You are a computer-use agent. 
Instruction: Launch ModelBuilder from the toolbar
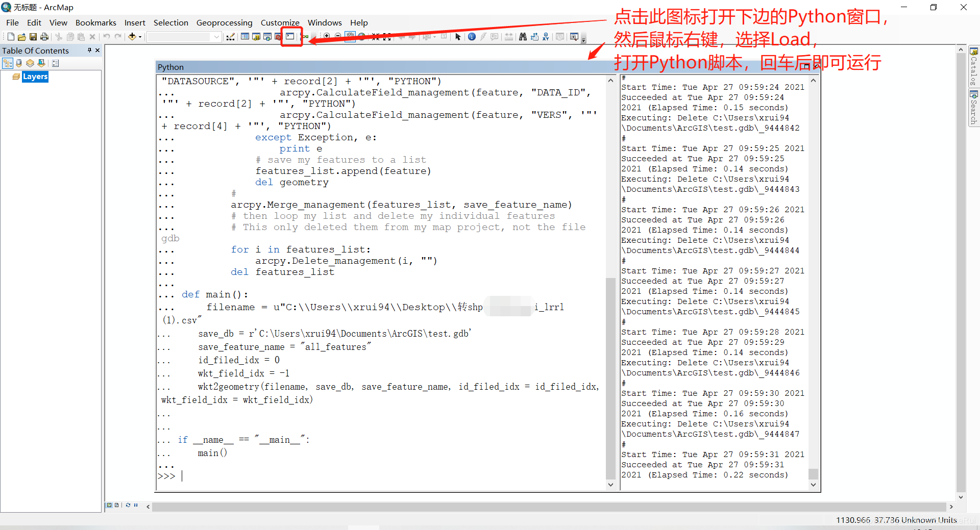[305, 37]
